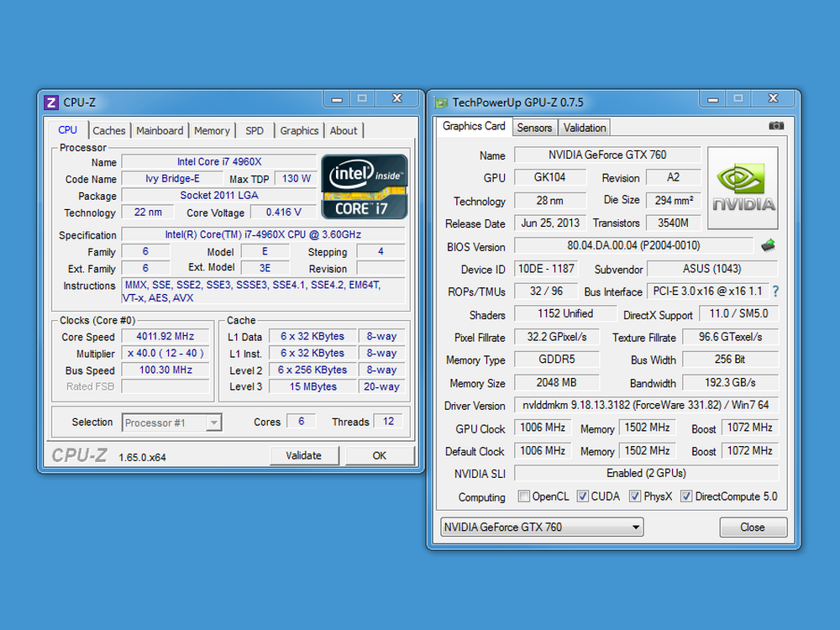Close GPU-Z with the title bar X
The height and width of the screenshot is (630, 840).
coord(773,98)
